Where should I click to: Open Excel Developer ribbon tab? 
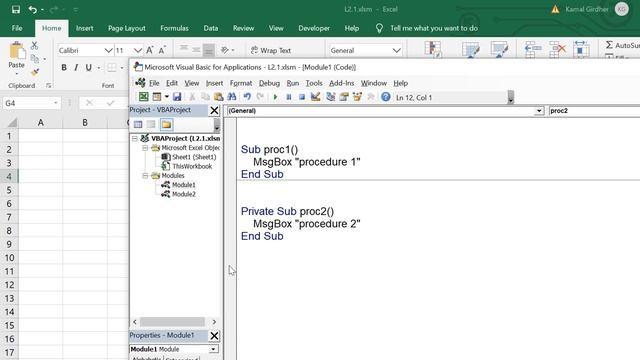click(x=314, y=28)
